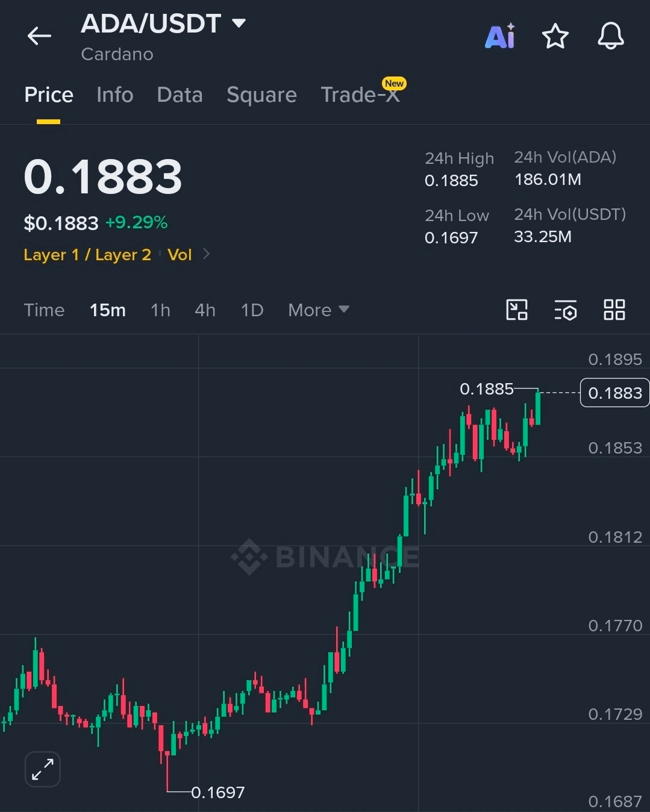
Task: Click the Cardano subtitle text
Action: pos(117,54)
